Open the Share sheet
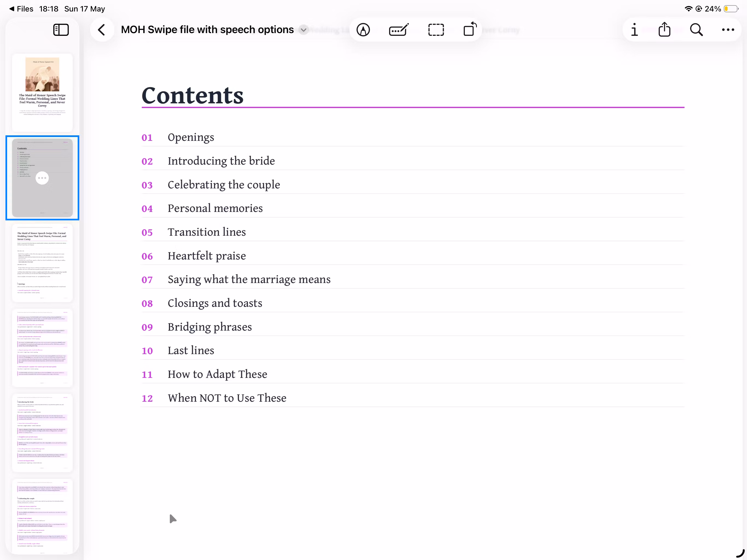 (x=664, y=29)
